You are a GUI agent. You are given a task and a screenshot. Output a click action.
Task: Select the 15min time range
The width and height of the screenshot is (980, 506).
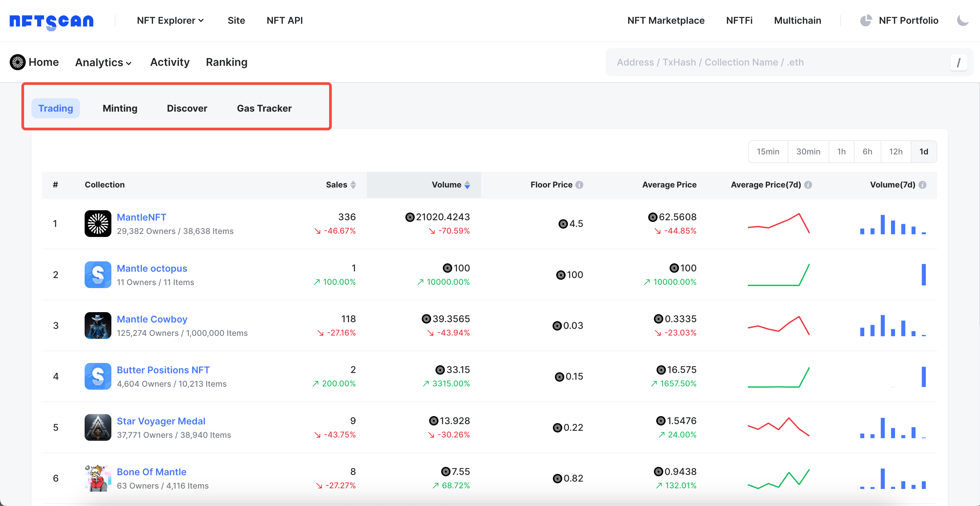click(768, 152)
